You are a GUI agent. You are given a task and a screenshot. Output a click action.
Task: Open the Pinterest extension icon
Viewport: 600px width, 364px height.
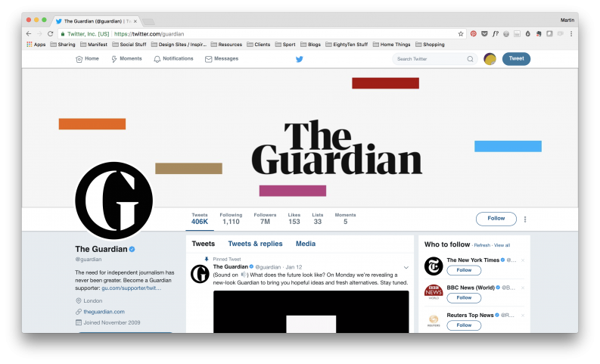pos(474,34)
